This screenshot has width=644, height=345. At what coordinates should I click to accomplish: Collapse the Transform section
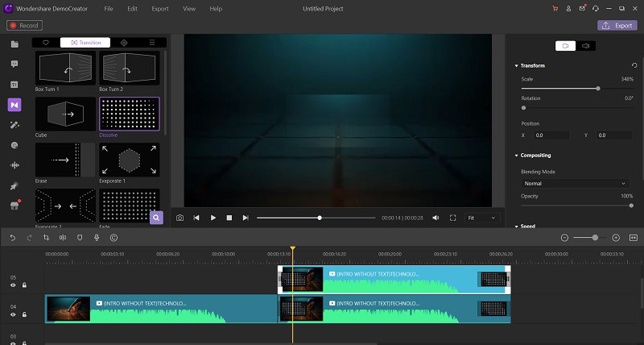pyautogui.click(x=517, y=66)
